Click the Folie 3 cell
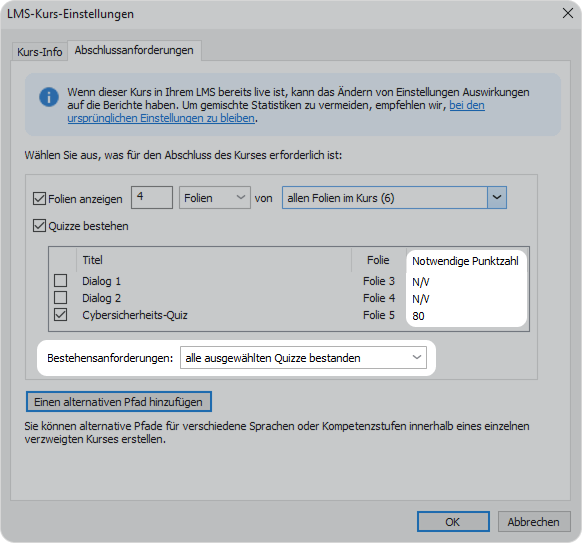This screenshot has height=543, width=582. [379, 281]
